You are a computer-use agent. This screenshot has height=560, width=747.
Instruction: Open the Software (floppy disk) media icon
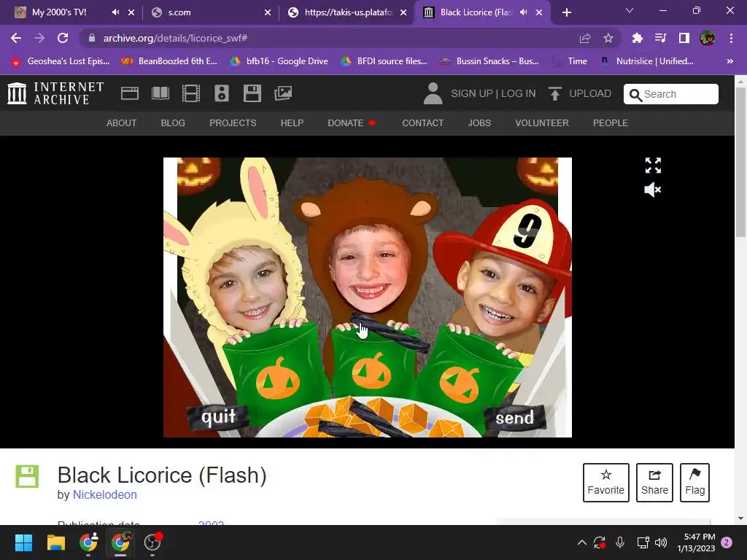[x=252, y=93]
